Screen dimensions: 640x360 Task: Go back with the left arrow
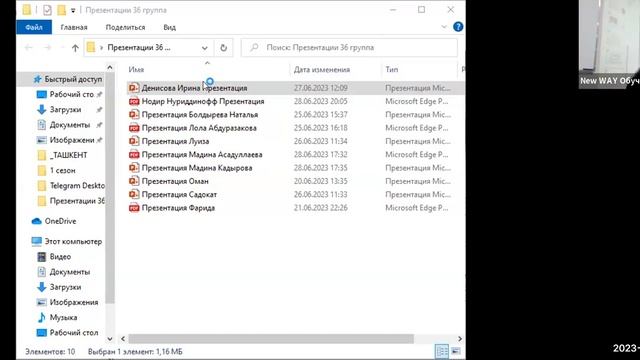click(29, 48)
